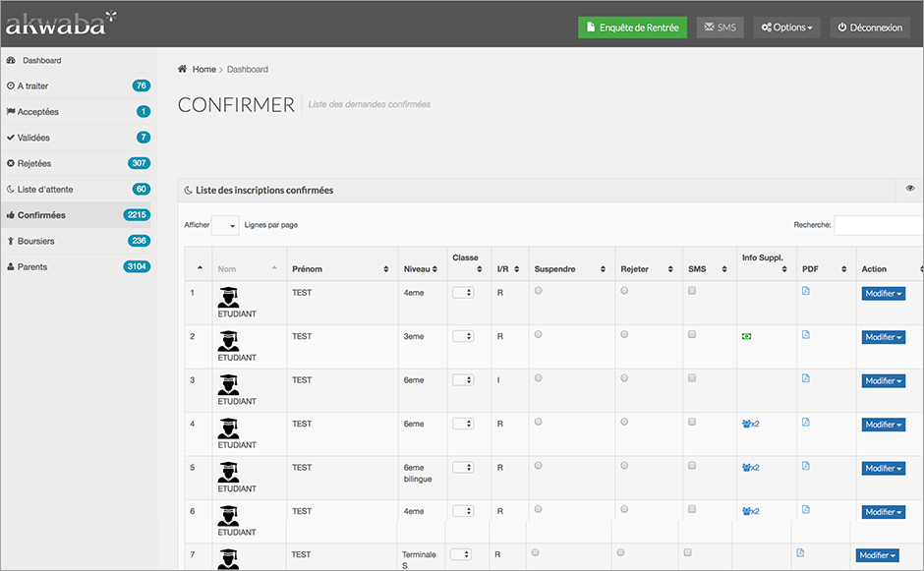924x571 pixels.
Task: Click the Enquête de Rentrée button
Action: click(x=632, y=28)
